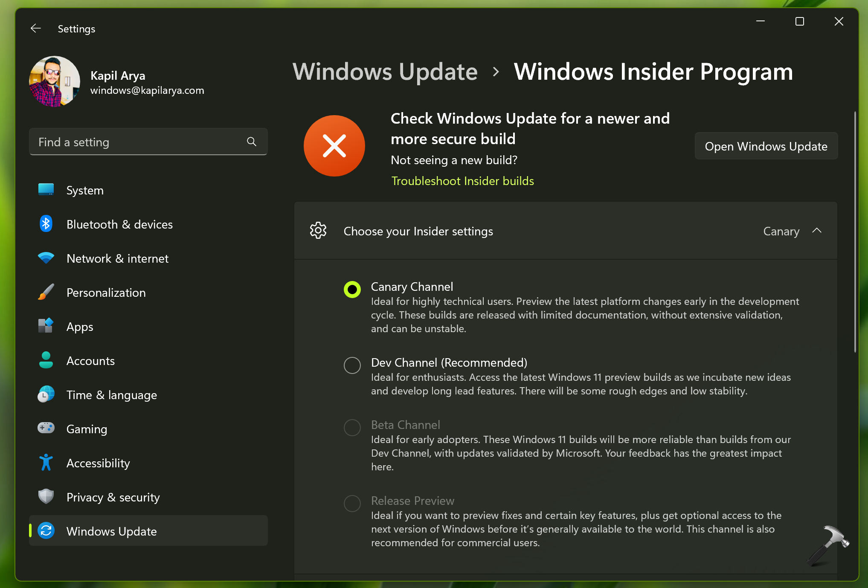868x588 pixels.
Task: Open the Apps sidebar section
Action: click(x=80, y=327)
